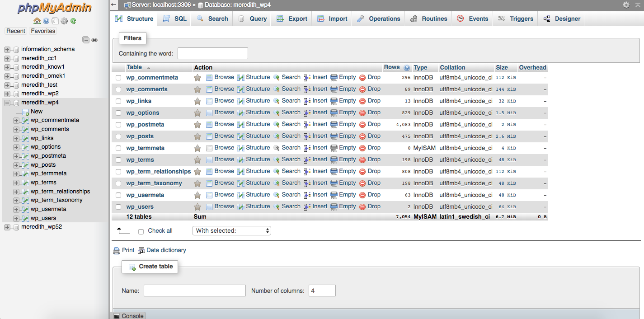Add wp_posts to favorites with its star
Viewport: 644px width, 319px height.
(197, 136)
